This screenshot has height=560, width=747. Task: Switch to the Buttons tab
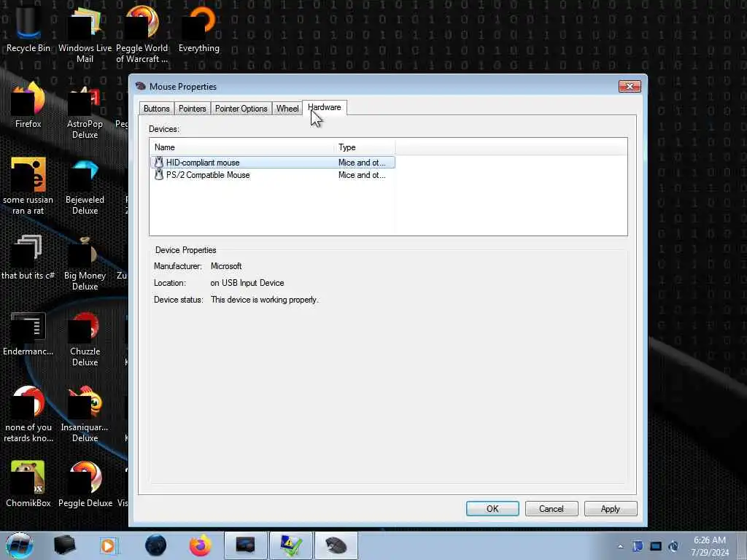(x=156, y=109)
